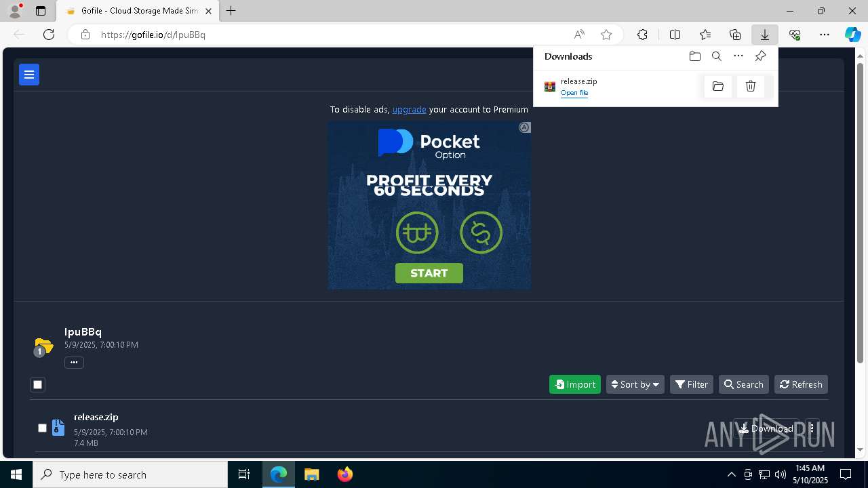Toggle split screen icon
This screenshot has height=488, width=868.
coord(675,35)
